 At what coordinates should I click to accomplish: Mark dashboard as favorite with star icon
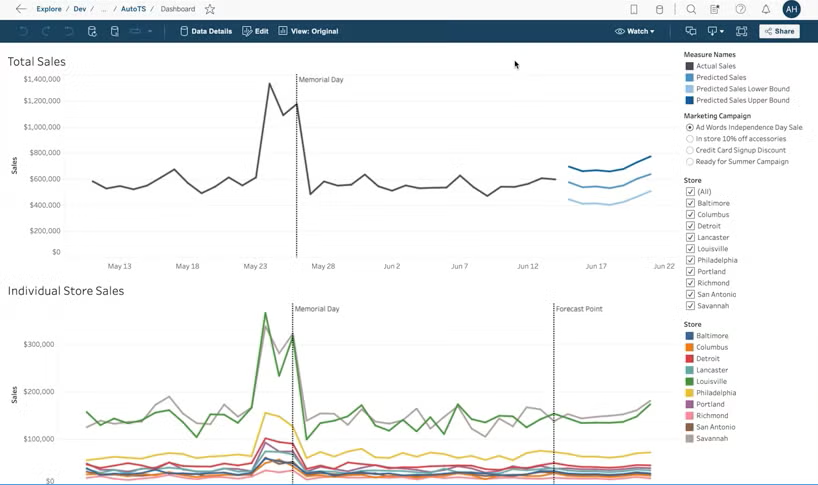[210, 9]
